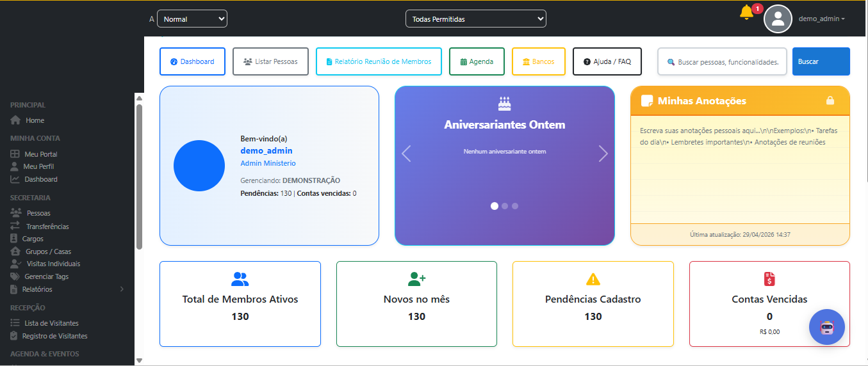Click the Home house icon in sidebar
The height and width of the screenshot is (366, 868).
pos(16,120)
